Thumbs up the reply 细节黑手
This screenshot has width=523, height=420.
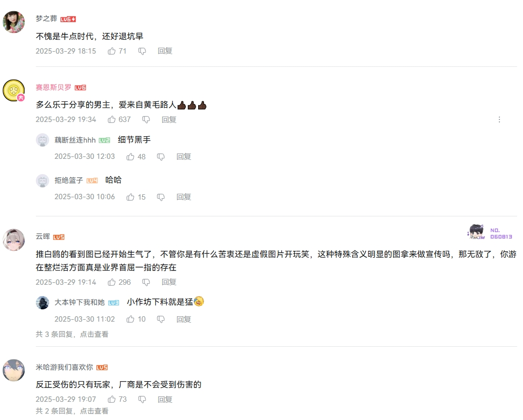[x=130, y=157]
